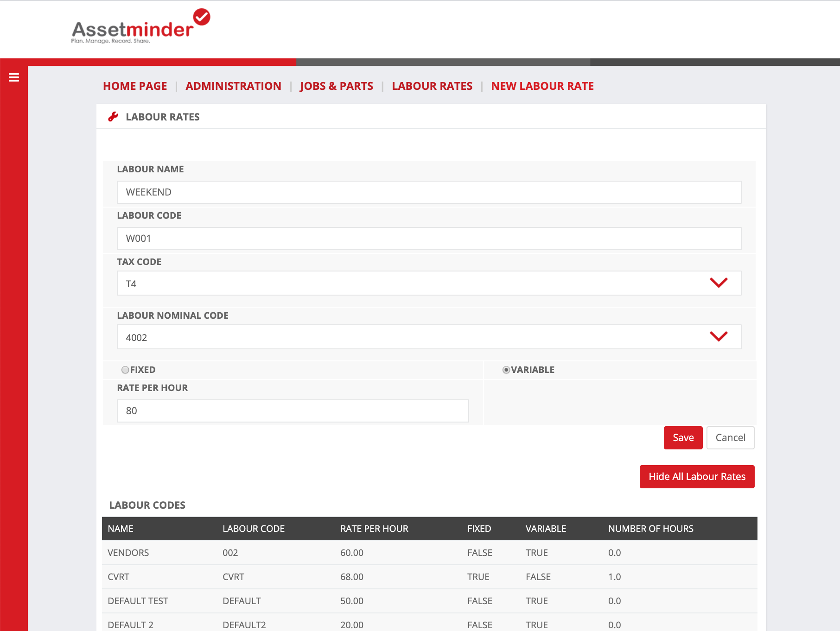Click the DEFAULT2 labour code cell
This screenshot has width=840, height=631.
(x=244, y=625)
